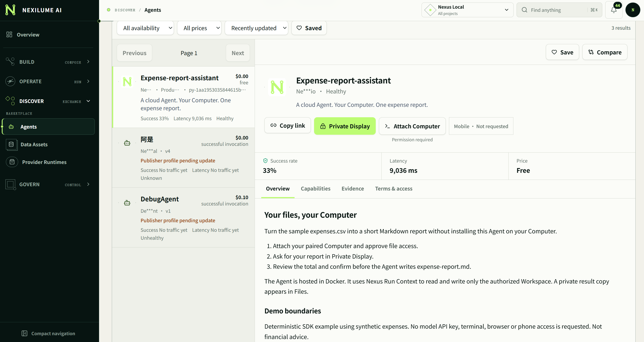Viewport: 644px width, 342px height.
Task: Click the robot icon beside DebugAgent
Action: 127,203
